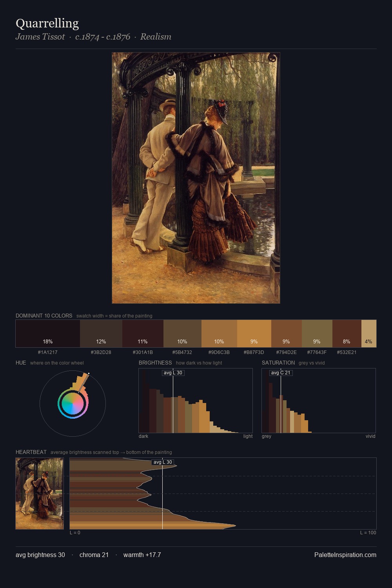This screenshot has width=392, height=588.
Task: Click the 'L = 100' axis label
Action: coord(368,533)
